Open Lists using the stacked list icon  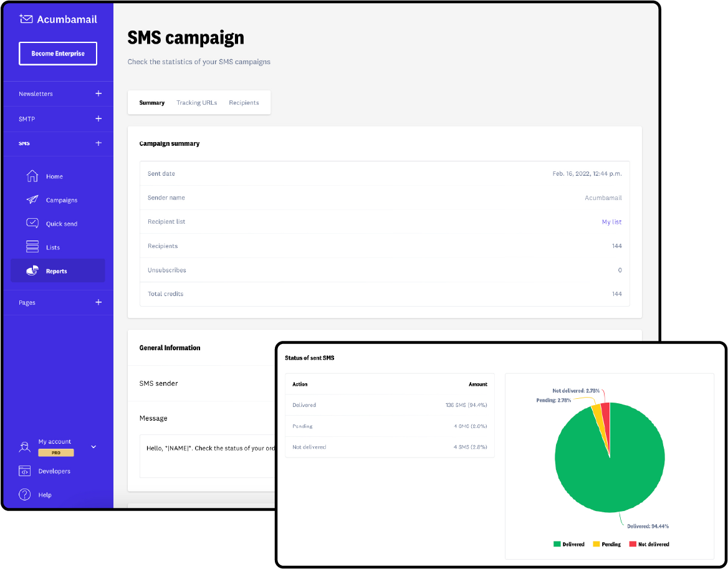click(x=32, y=247)
